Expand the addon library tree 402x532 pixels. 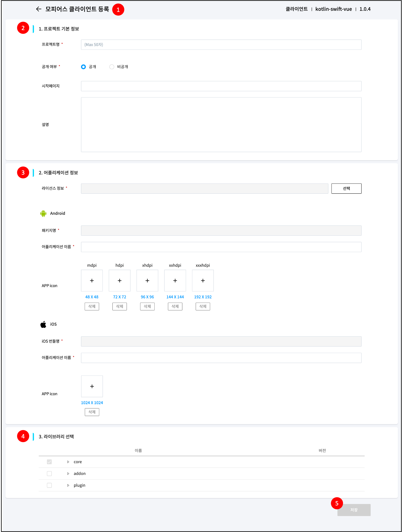click(x=68, y=474)
